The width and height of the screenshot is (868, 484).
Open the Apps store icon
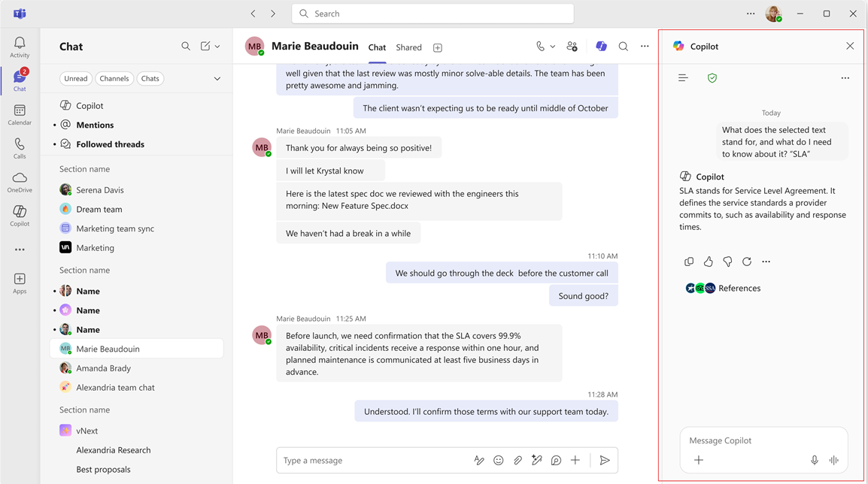[x=20, y=283]
